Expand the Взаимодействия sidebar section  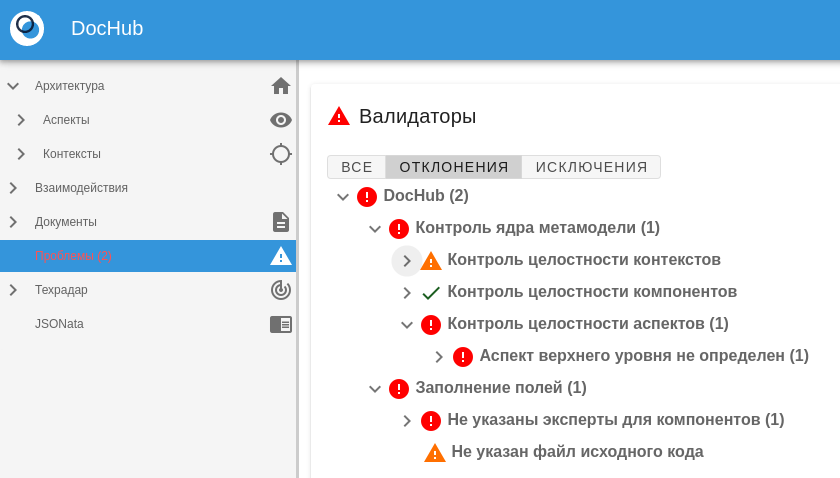pos(13,188)
